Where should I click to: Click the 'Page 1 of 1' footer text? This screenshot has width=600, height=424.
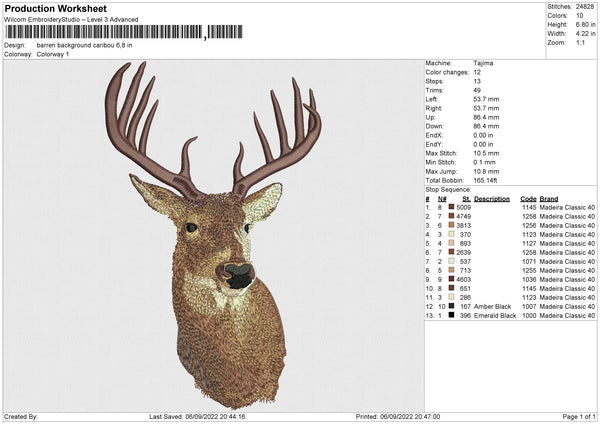point(579,416)
